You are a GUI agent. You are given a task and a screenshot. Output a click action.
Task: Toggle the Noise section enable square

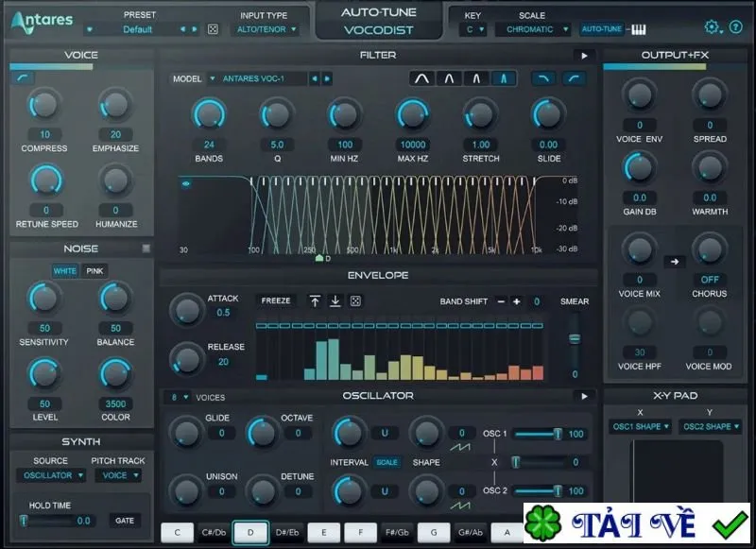tap(146, 249)
